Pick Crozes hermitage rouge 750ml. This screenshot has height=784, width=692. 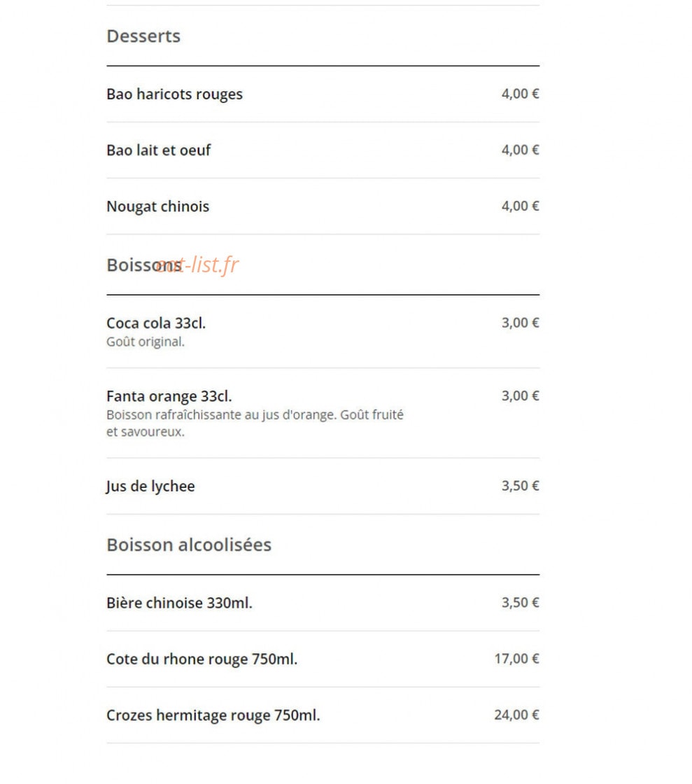pyautogui.click(x=323, y=715)
